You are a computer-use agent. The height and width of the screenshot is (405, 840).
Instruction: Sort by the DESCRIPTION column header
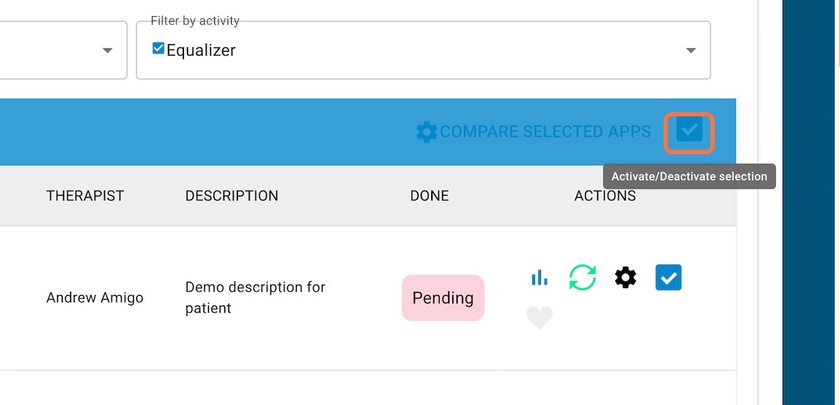tap(231, 196)
